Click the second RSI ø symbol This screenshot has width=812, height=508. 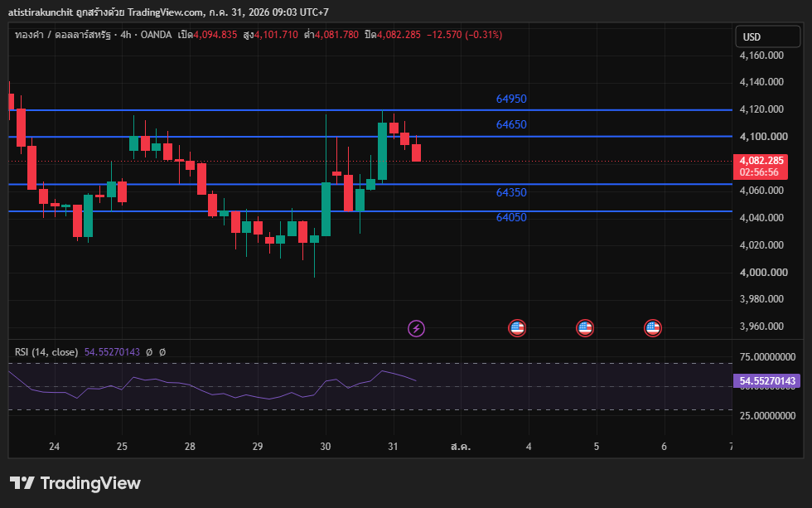point(162,352)
